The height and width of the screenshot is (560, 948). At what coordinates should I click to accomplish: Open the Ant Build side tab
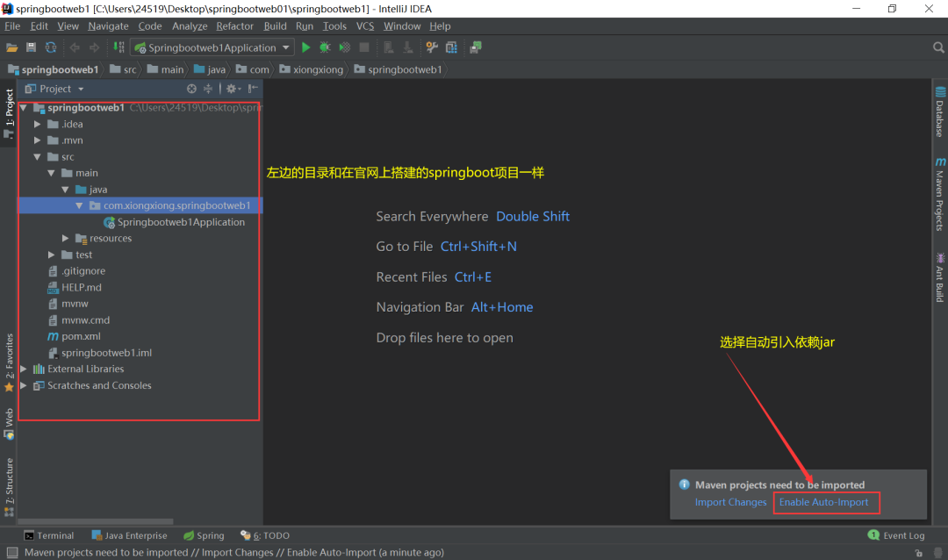939,277
